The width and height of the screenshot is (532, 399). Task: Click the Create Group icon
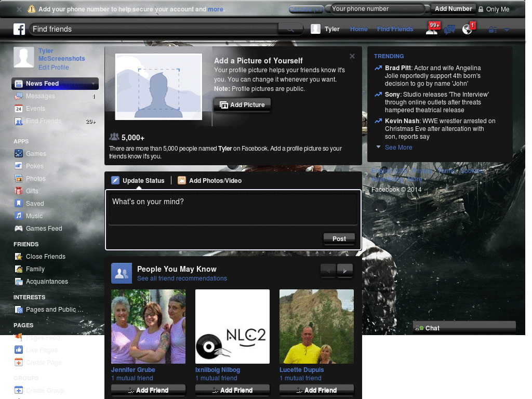coord(19,391)
